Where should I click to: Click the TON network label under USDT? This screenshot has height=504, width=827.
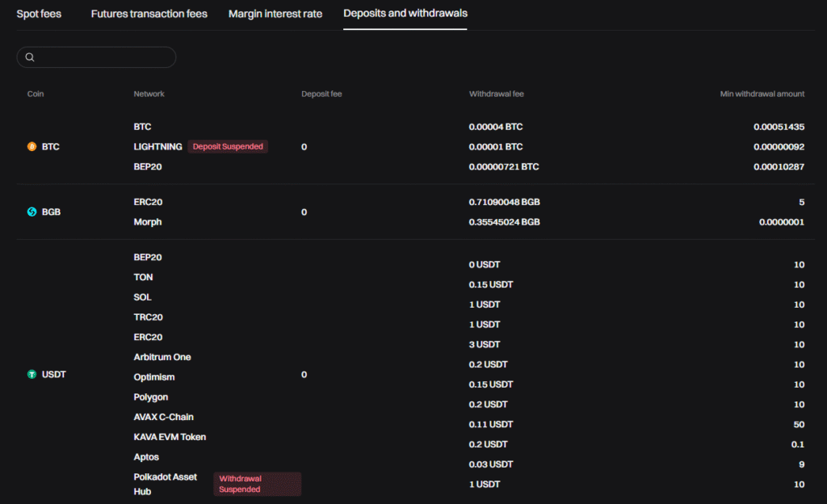[141, 277]
